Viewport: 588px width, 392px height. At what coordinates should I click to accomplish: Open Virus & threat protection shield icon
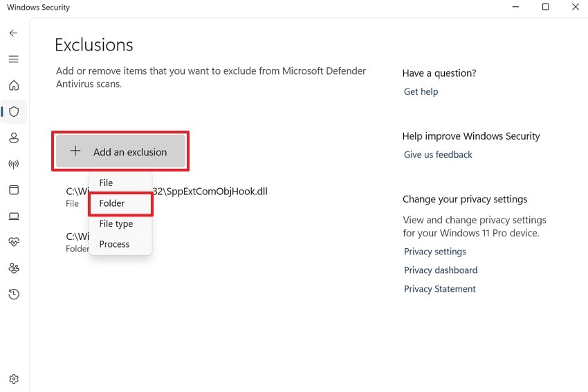14,111
